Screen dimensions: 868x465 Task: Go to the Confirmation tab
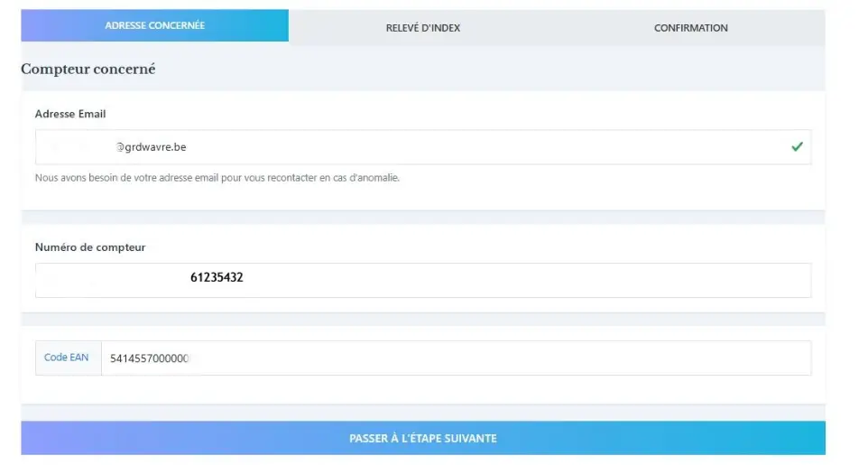tap(690, 28)
